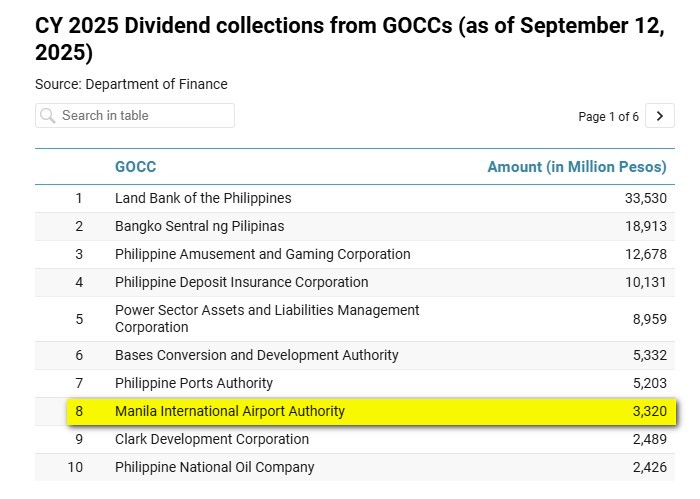Select the Bangko Sentral ng Pilipinas row

tap(199, 226)
